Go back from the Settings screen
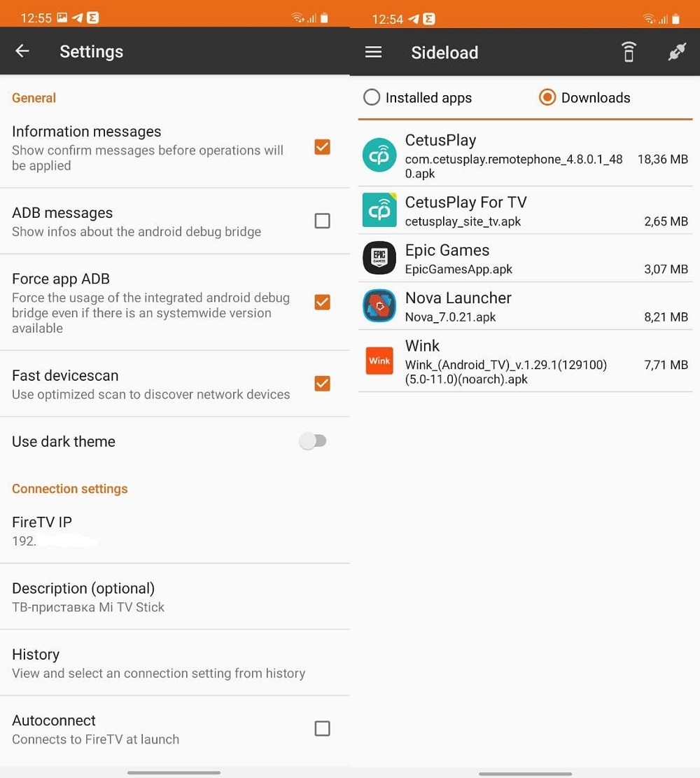 coord(22,51)
